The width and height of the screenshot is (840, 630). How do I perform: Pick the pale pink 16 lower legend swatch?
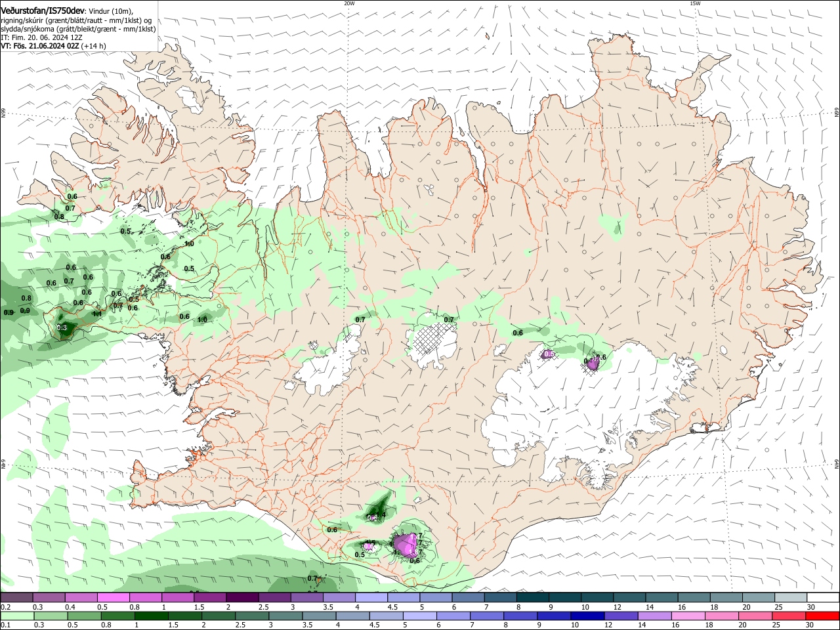click(687, 616)
